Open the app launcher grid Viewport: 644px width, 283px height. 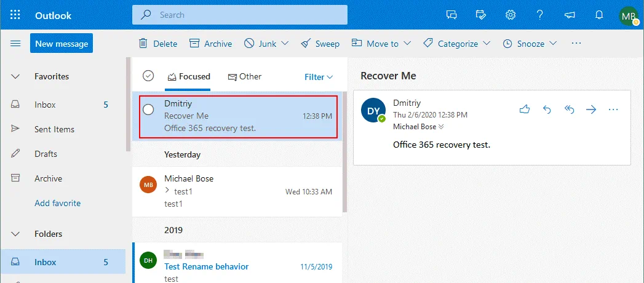pyautogui.click(x=15, y=15)
